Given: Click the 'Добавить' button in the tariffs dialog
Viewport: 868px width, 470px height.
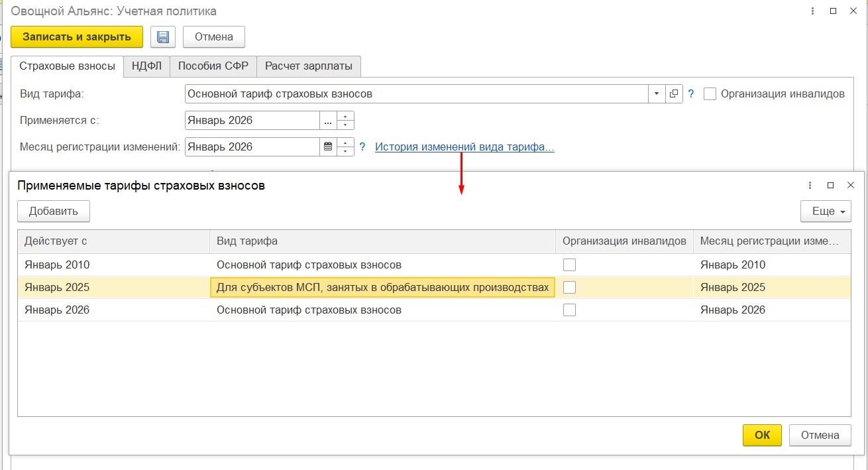Looking at the screenshot, I should pos(54,211).
